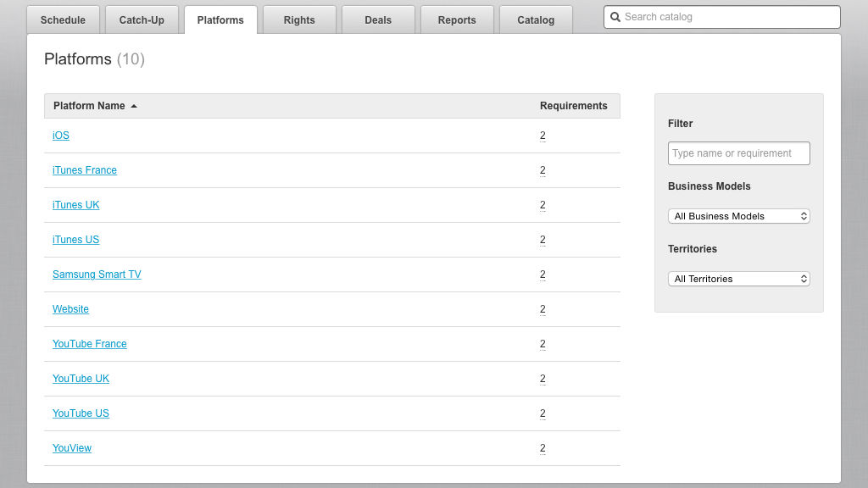This screenshot has height=488, width=868.
Task: Click the filter name or requirement field
Action: pyautogui.click(x=739, y=153)
